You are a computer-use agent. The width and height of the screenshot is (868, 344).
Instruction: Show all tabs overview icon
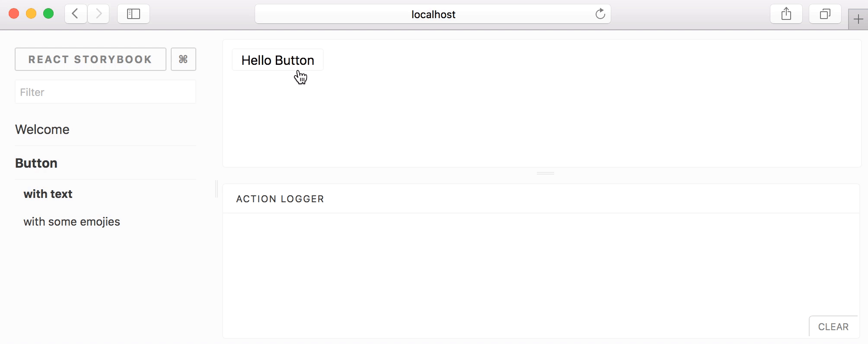click(x=825, y=14)
